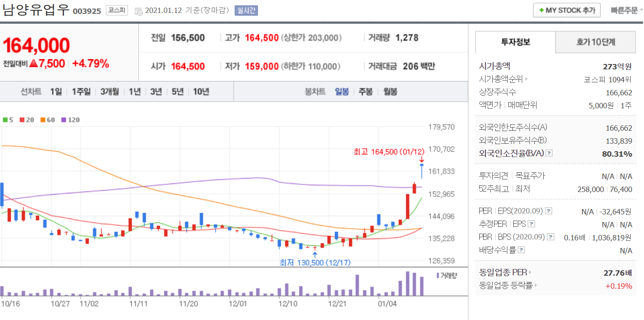The height and width of the screenshot is (320, 644).
Task: Select the 투자정보 tab
Action: (x=515, y=43)
